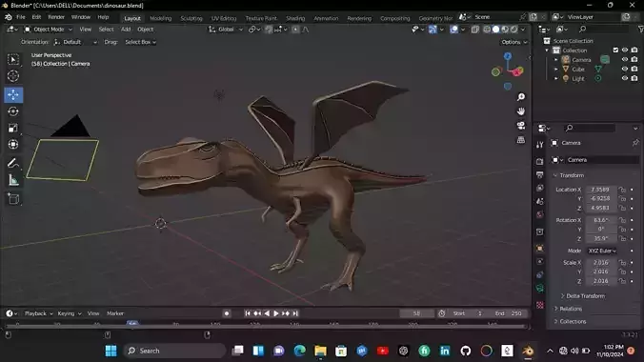Screen dimensions: 644x362
Task: Toggle camera view icon in viewport
Action: click(x=521, y=126)
